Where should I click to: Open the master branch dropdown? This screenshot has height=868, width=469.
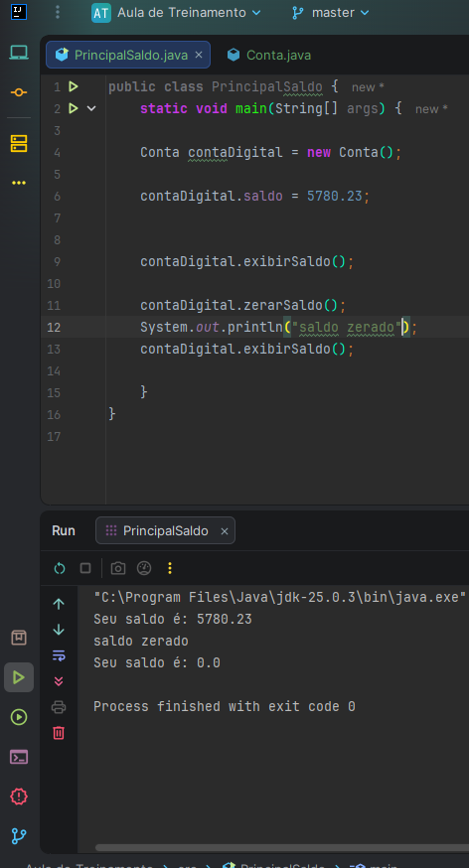tap(331, 13)
